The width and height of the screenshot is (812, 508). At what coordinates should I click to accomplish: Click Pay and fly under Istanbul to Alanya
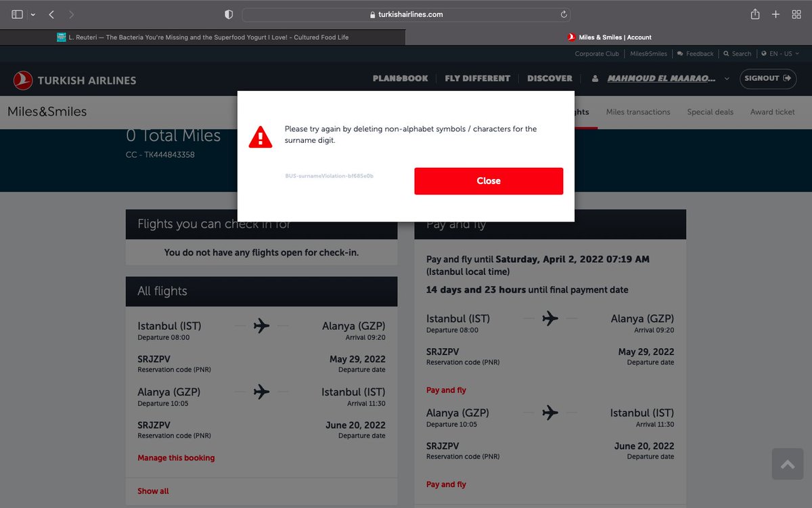point(446,390)
